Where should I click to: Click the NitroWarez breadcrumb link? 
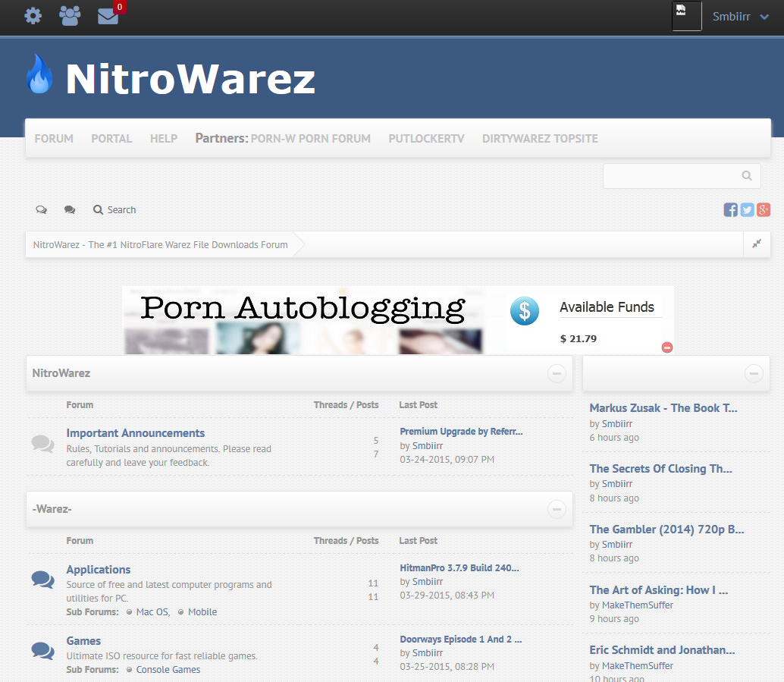point(161,245)
